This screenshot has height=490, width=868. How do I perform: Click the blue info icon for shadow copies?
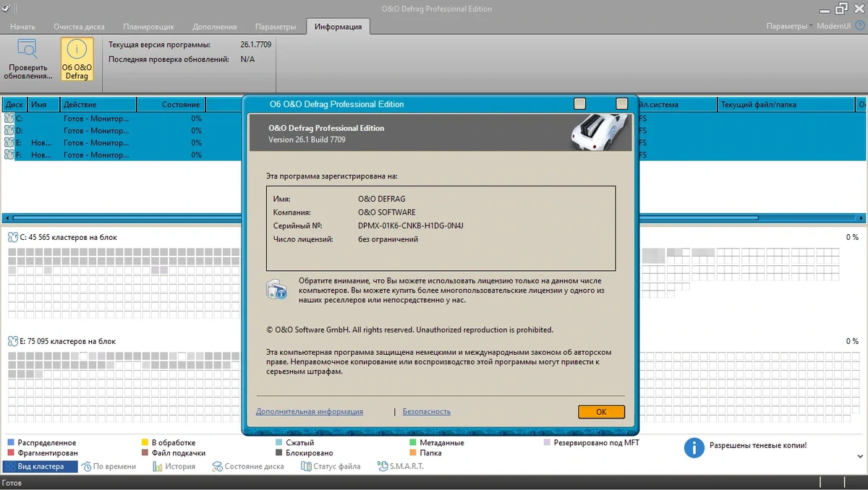pyautogui.click(x=694, y=447)
